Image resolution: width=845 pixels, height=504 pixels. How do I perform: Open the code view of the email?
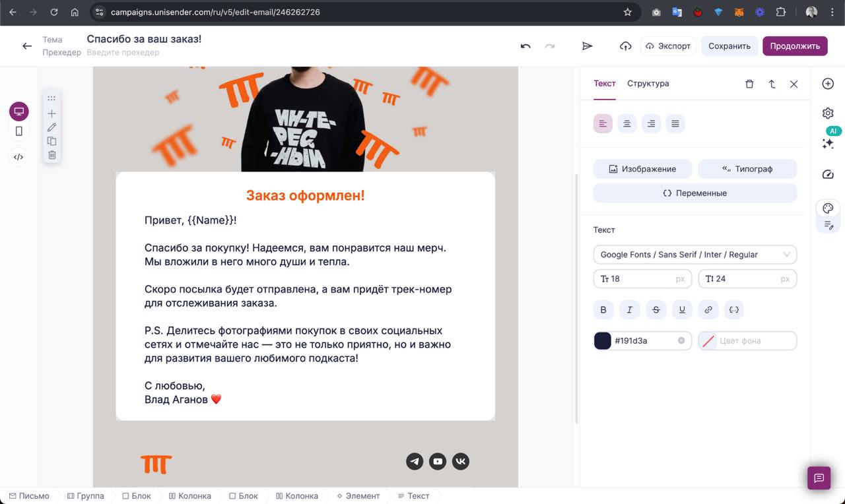click(x=18, y=157)
